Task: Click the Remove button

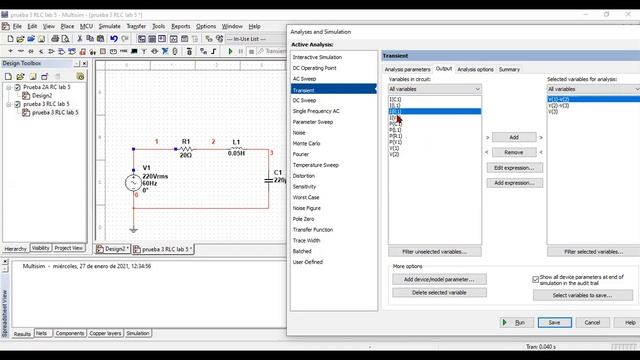Action: [x=514, y=152]
